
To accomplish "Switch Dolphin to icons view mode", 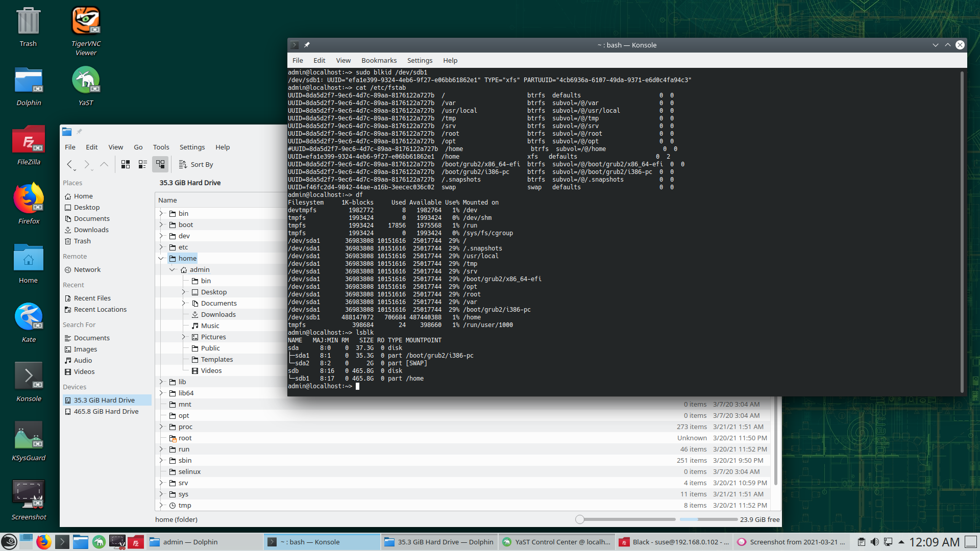I will coord(126,164).
